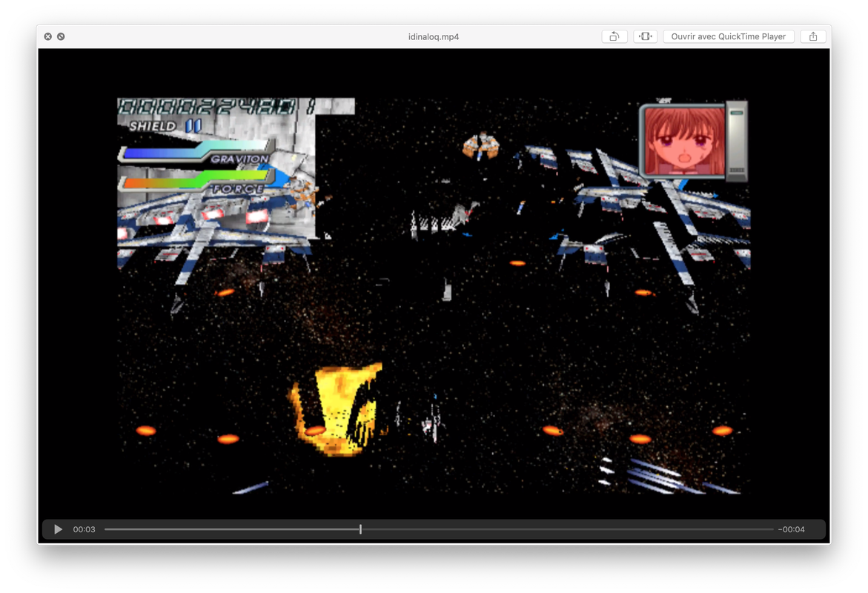Image resolution: width=868 pixels, height=593 pixels.
Task: Open the trim video tool icon
Action: [645, 36]
